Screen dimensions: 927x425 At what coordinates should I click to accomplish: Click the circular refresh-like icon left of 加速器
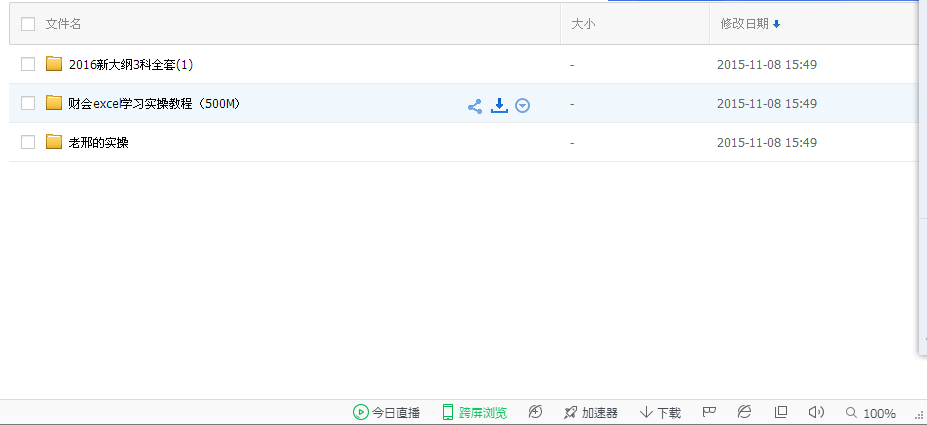click(535, 411)
